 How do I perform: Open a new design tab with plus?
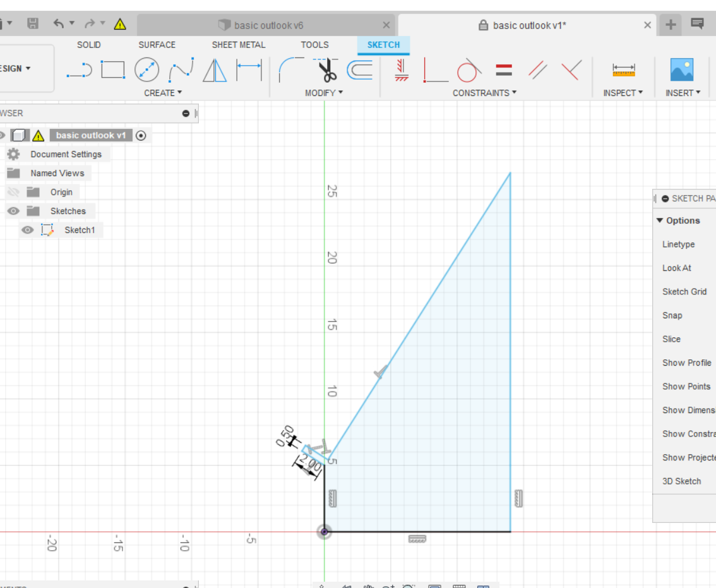[671, 25]
